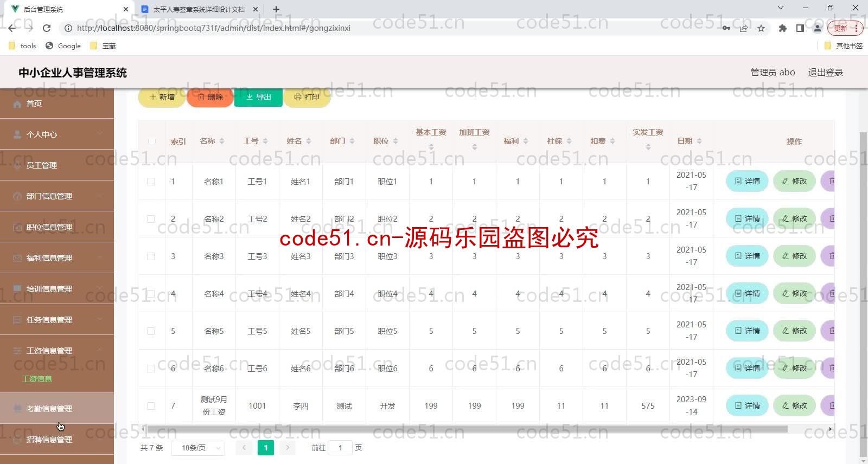Sort by 姓名 column arrows

pyautogui.click(x=309, y=141)
